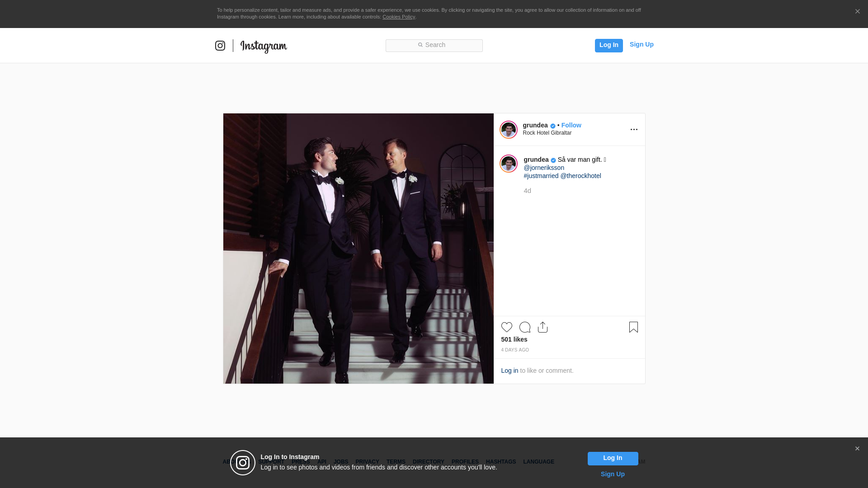Open the three-dot post options menu
This screenshot has width=868, height=488.
point(634,130)
